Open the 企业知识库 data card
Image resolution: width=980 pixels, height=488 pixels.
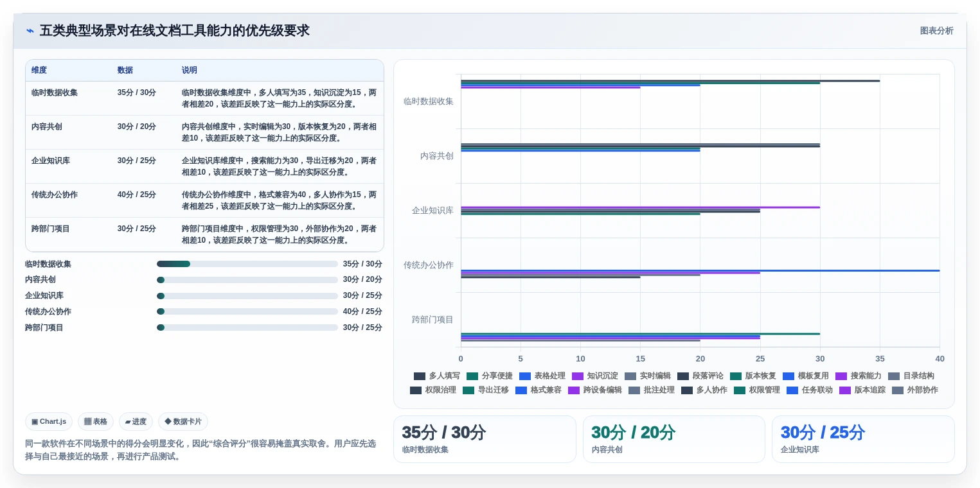[x=863, y=439]
